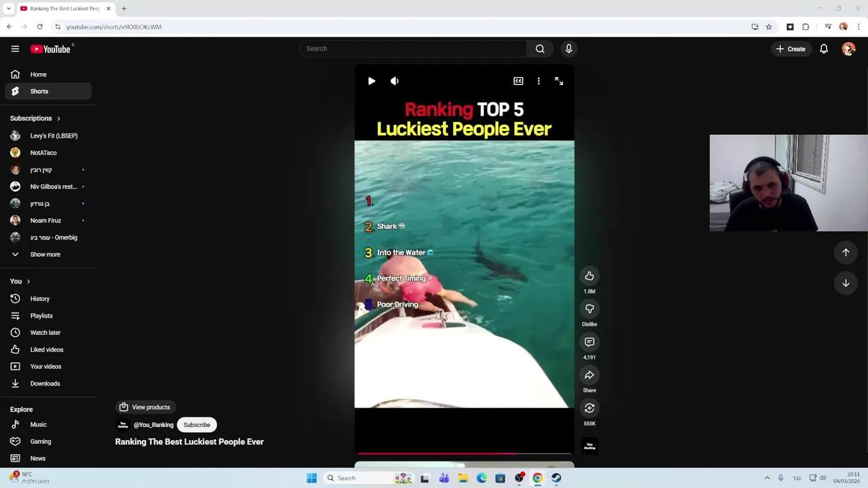Open Music under Explore
The image size is (868, 488).
[x=47, y=424]
